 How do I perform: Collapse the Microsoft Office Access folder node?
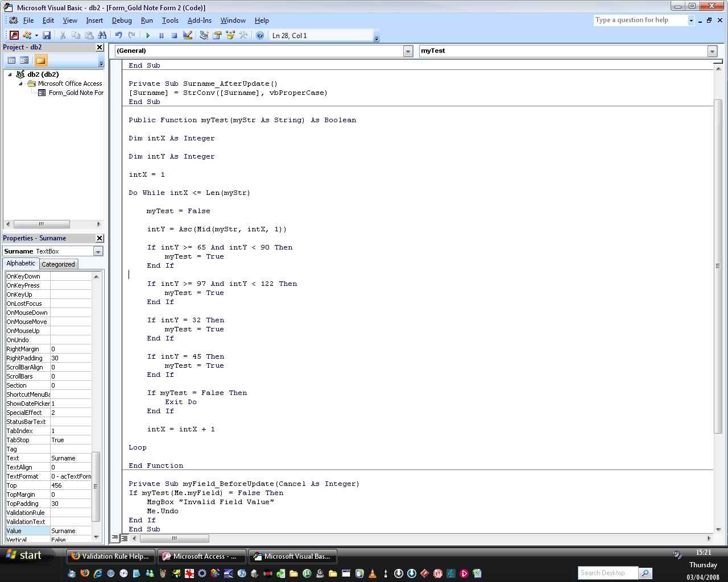[21, 84]
